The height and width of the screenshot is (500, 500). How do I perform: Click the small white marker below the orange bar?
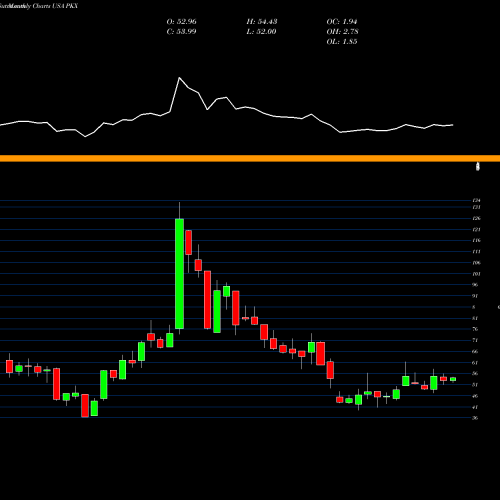click(478, 166)
